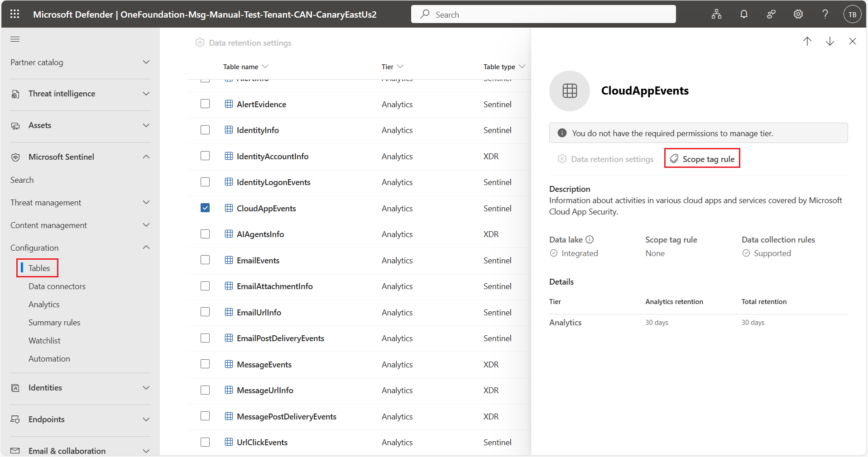
Task: Click the large CloudAppEvents table icon
Action: [x=570, y=91]
